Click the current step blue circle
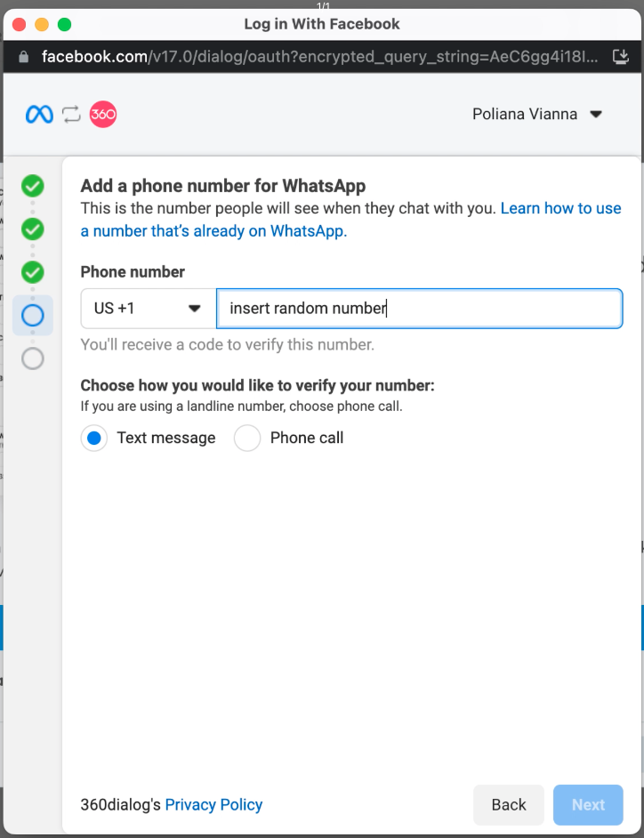 (33, 315)
